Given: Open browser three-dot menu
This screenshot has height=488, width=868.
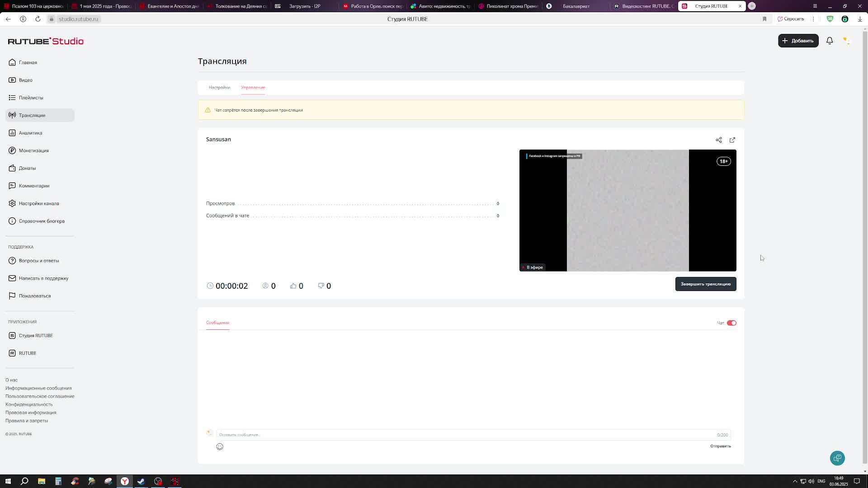Looking at the screenshot, I should coord(813,19).
